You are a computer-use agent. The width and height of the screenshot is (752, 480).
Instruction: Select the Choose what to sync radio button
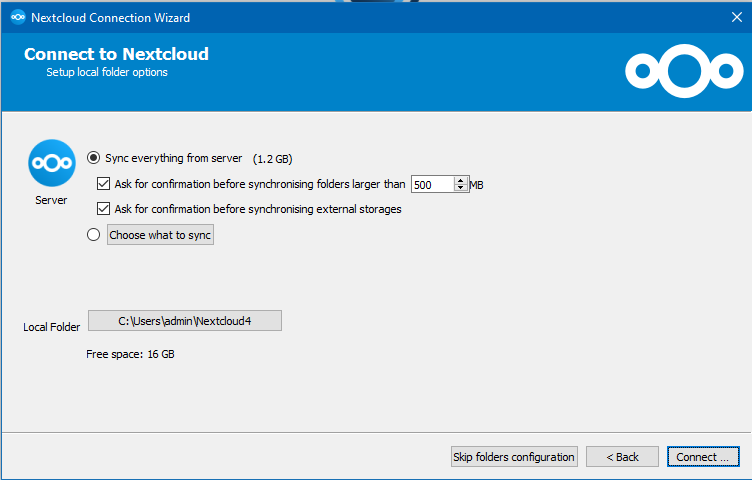point(94,235)
